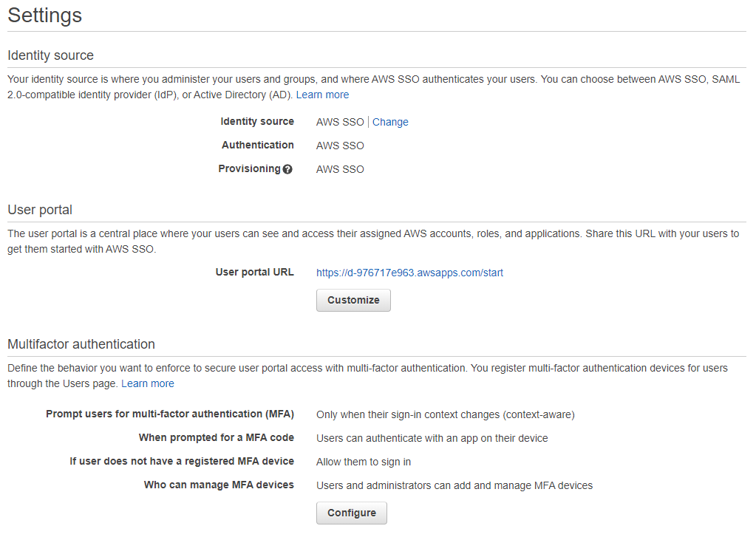The width and height of the screenshot is (756, 540).
Task: Click the Provisioning help question-mark icon
Action: pyautogui.click(x=287, y=169)
